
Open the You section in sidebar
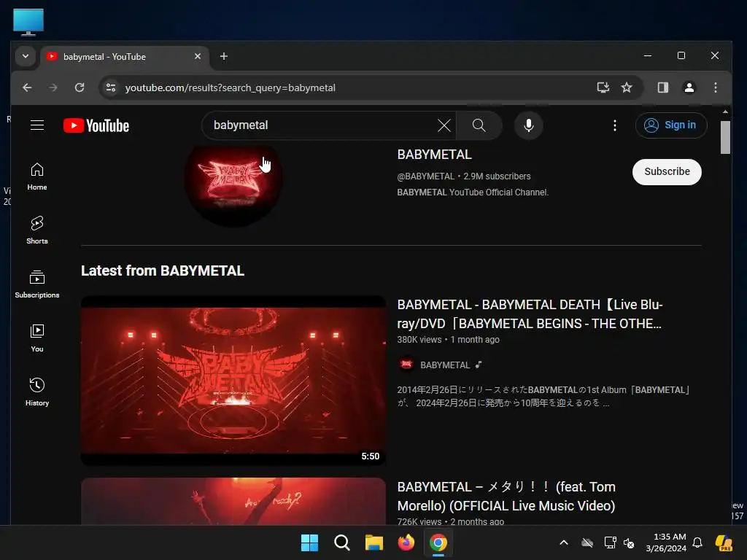click(37, 338)
